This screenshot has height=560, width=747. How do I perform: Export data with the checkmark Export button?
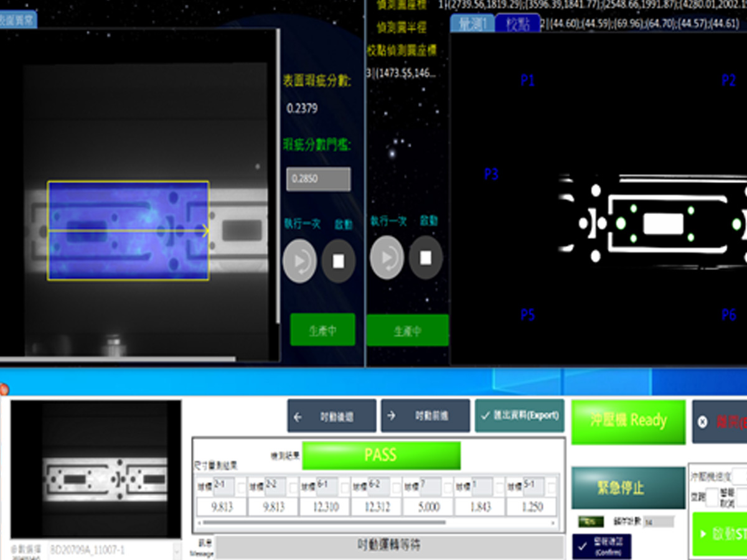(520, 416)
